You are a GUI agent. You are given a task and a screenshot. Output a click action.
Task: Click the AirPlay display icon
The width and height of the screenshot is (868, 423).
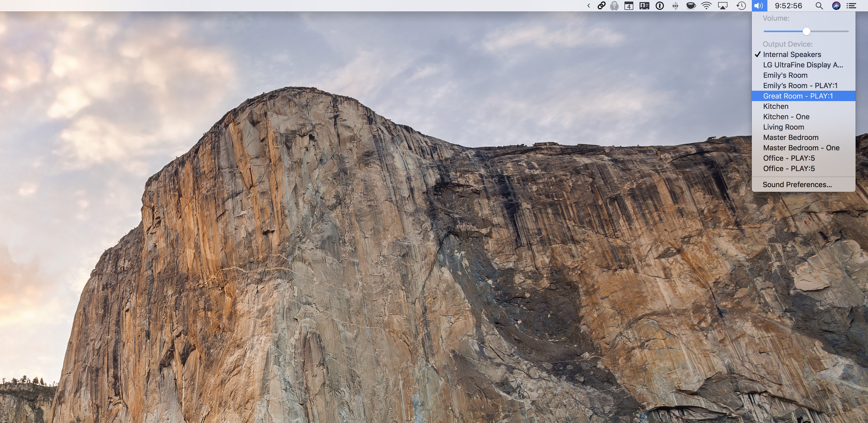(x=723, y=6)
